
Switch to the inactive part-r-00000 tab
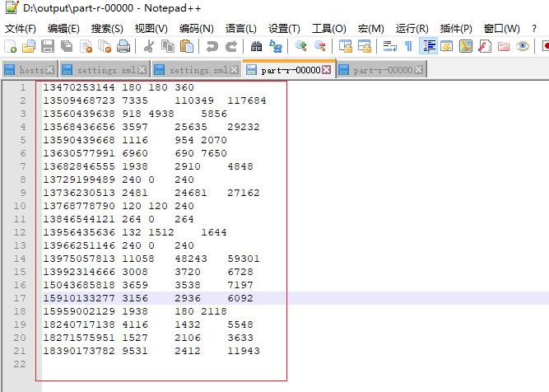click(x=383, y=70)
